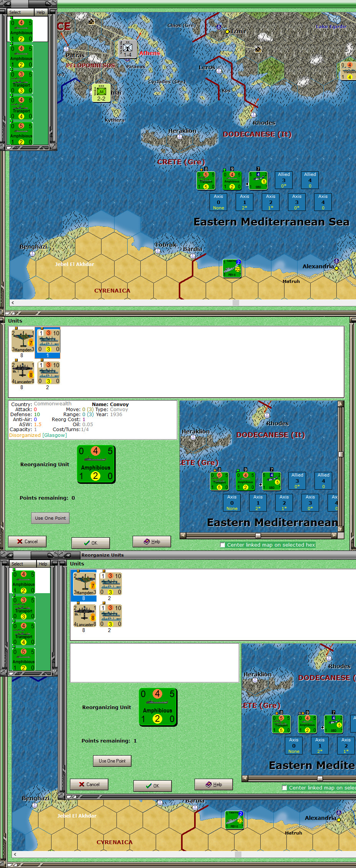Image resolution: width=356 pixels, height=868 pixels.
Task: Select the 2-2 mountain unit in Peloponnesos
Action: 101,93
